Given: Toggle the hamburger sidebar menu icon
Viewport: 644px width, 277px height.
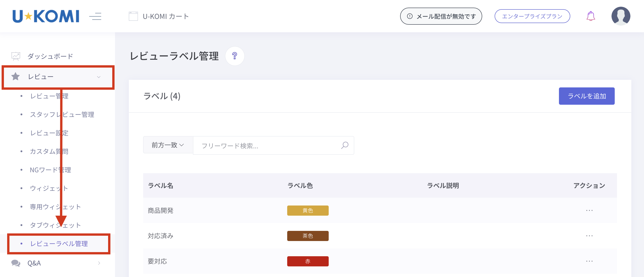Looking at the screenshot, I should click(95, 17).
